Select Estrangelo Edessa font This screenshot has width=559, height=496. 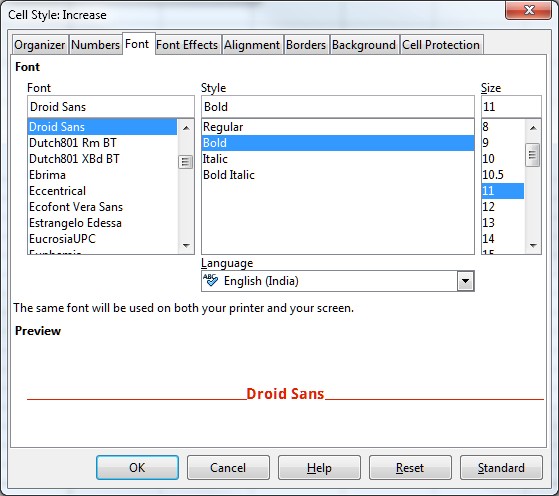pos(102,223)
